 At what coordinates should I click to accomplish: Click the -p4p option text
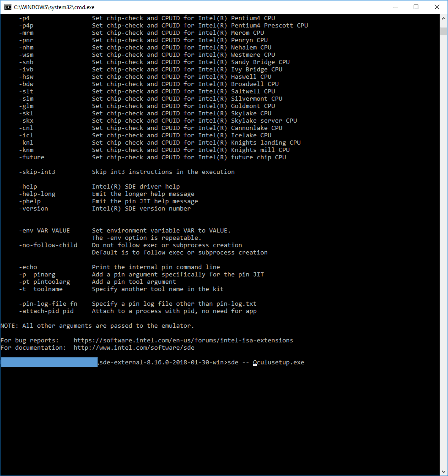26,26
